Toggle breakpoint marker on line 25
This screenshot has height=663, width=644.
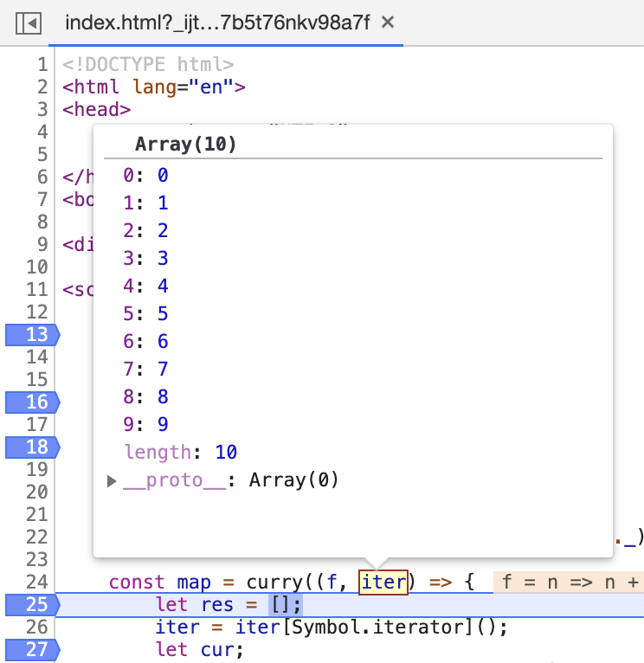tap(33, 604)
